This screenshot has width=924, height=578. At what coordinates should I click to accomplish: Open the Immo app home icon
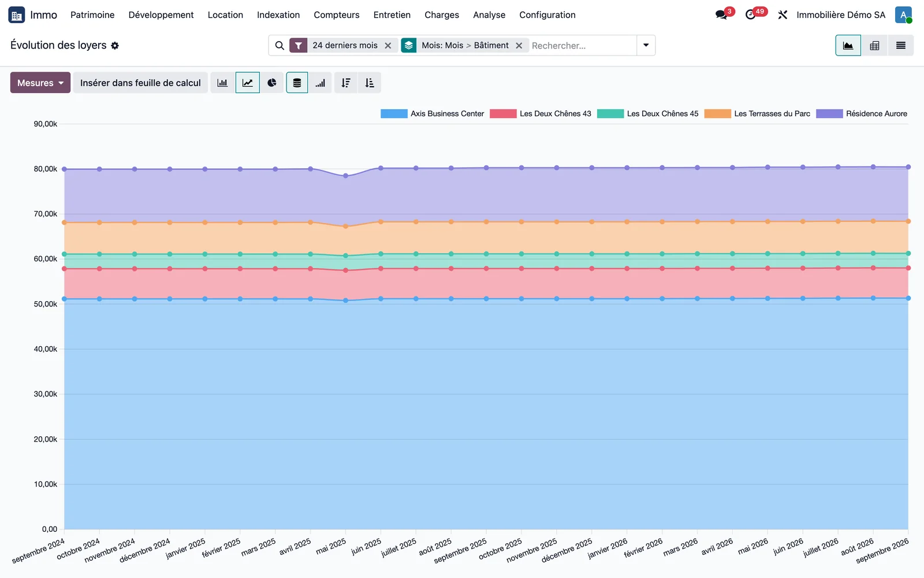click(x=16, y=15)
